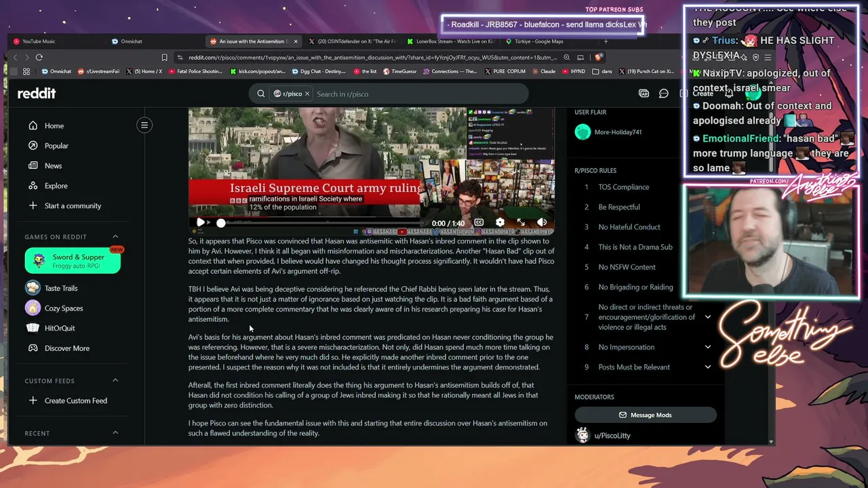Collapse Recent section
This screenshot has height=488, width=868.
(115, 433)
